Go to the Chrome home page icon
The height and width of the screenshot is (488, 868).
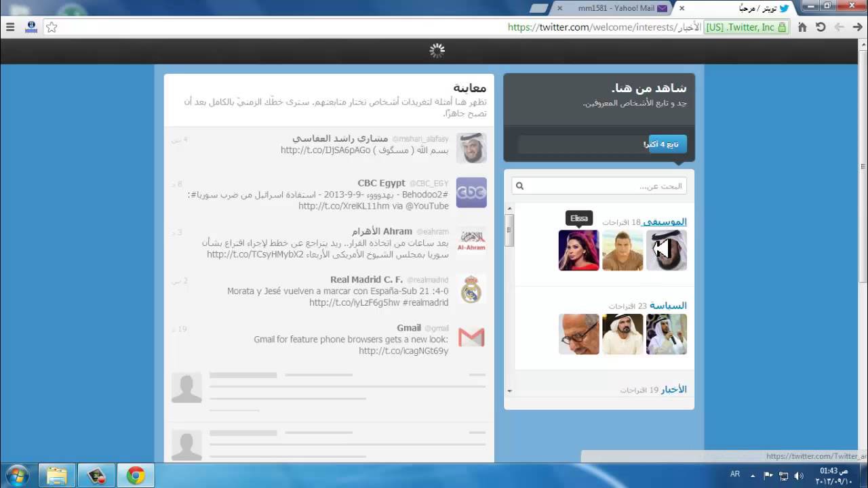[802, 27]
